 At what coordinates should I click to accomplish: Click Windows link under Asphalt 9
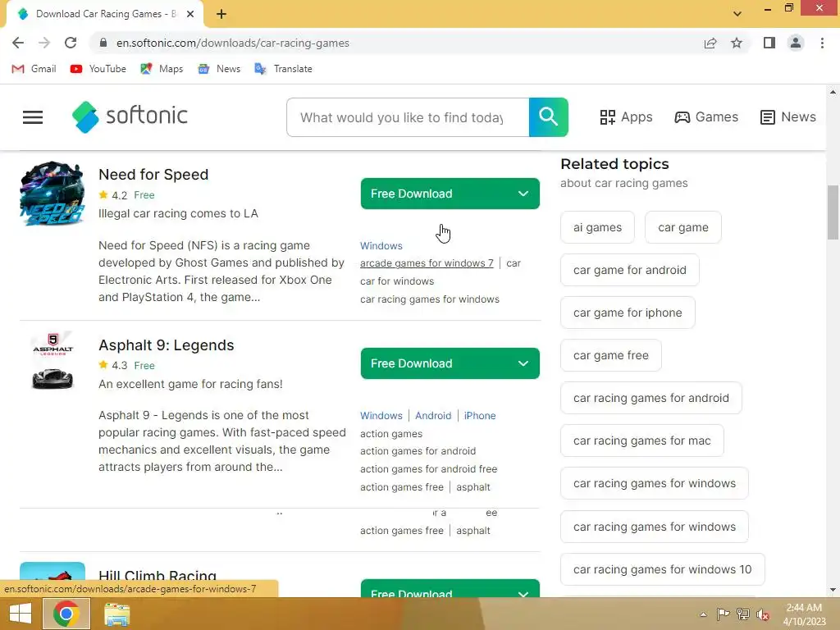point(381,416)
